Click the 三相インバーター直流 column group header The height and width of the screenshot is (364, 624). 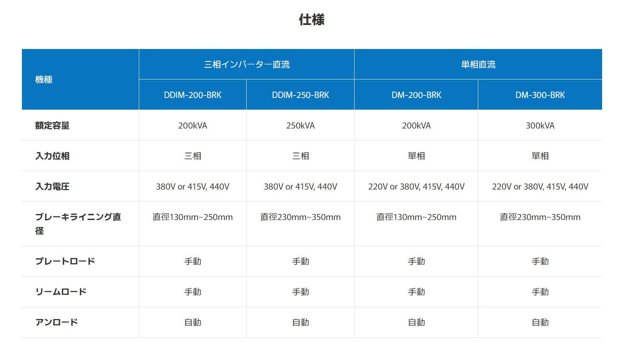pyautogui.click(x=247, y=64)
